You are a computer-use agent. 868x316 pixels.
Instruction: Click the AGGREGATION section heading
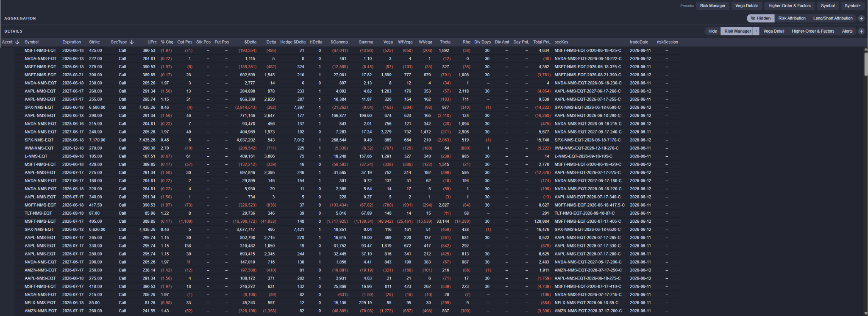click(x=20, y=18)
